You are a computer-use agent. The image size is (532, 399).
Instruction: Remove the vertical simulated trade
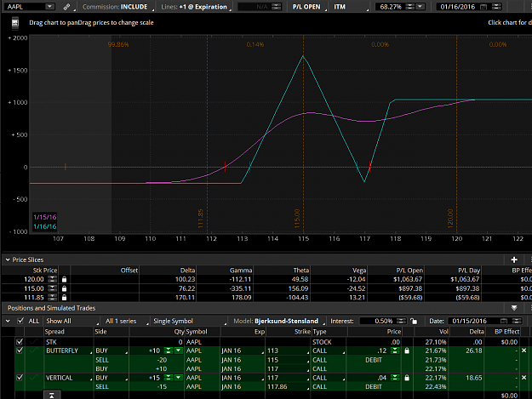(x=523, y=378)
